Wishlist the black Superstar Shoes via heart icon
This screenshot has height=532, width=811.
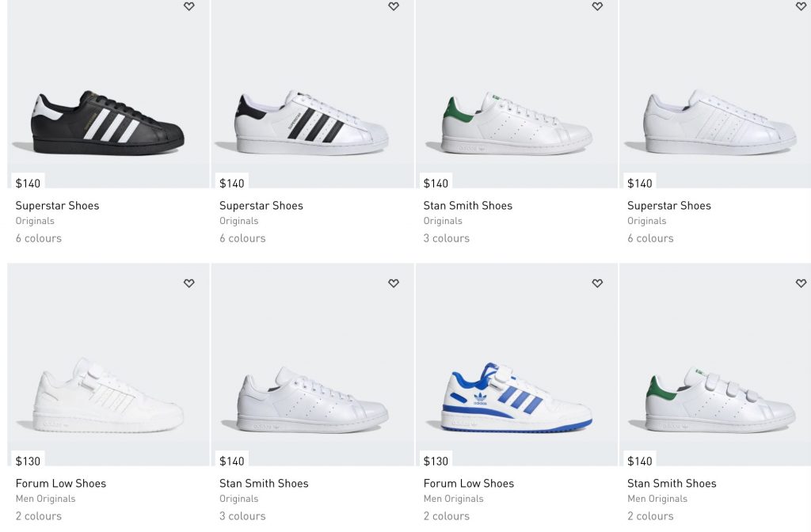(188, 6)
